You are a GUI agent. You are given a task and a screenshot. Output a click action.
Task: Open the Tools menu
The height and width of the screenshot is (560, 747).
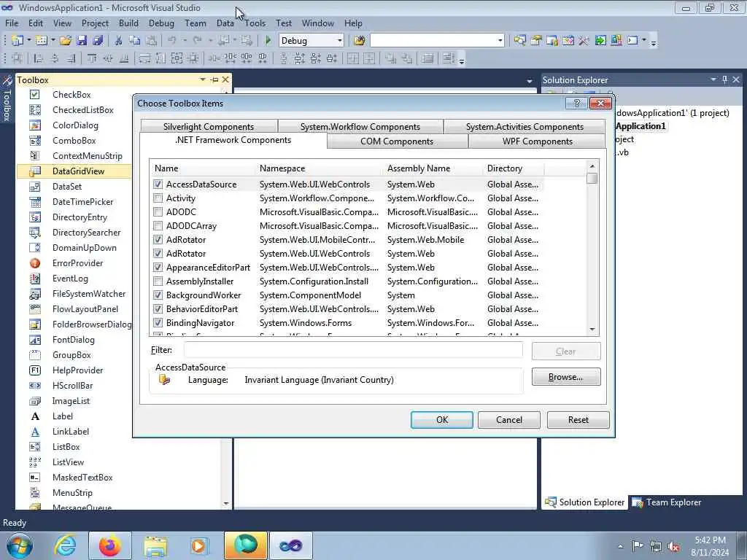pos(255,23)
